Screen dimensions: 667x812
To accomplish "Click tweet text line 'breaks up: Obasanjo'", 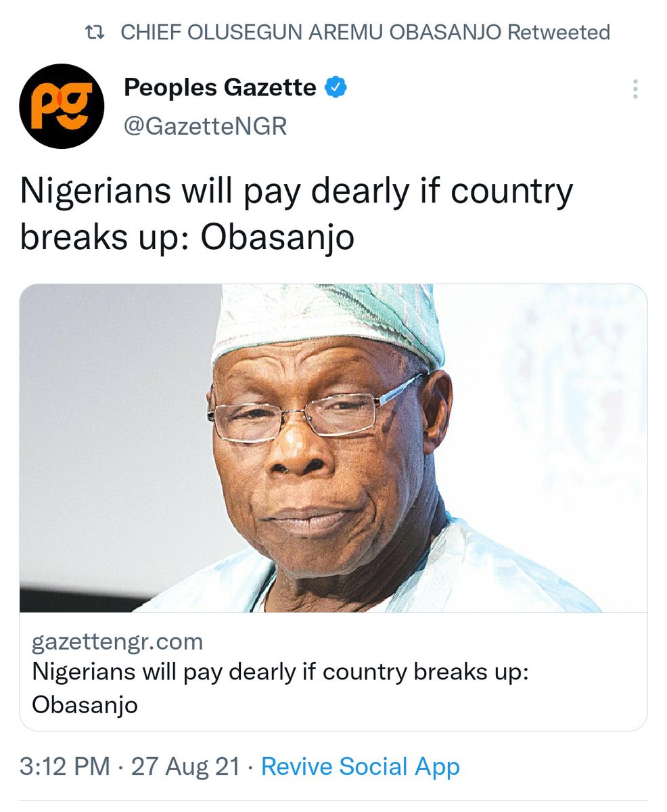I will pyautogui.click(x=187, y=238).
